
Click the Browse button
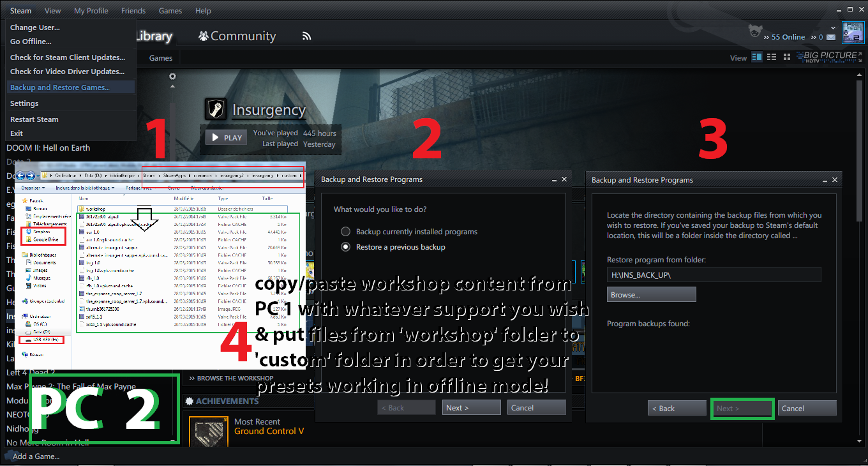(652, 294)
